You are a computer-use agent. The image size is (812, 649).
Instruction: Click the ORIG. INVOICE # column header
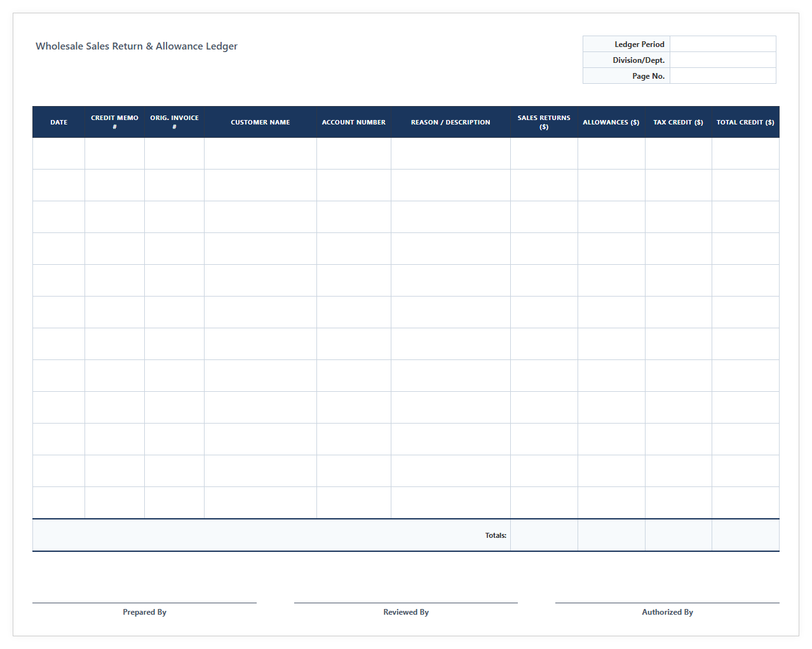click(174, 122)
